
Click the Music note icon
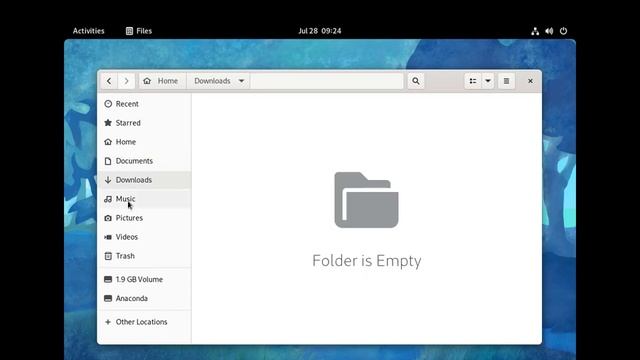108,199
